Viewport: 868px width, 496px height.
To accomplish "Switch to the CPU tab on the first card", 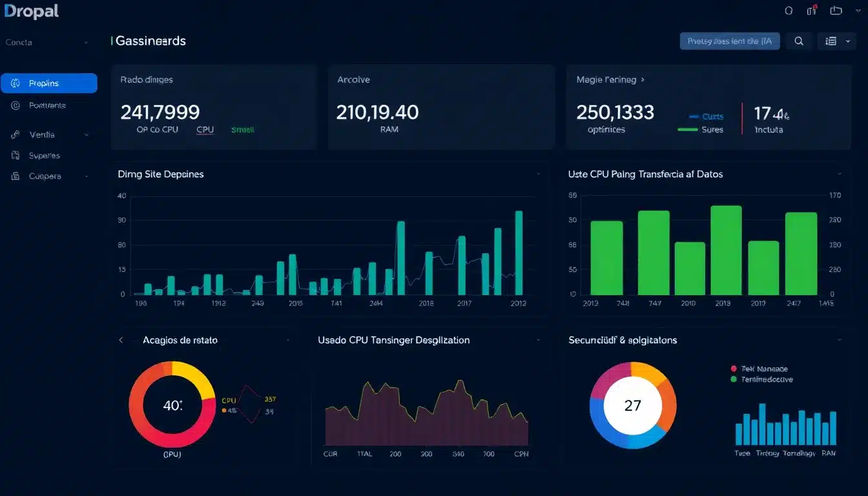I will pos(204,129).
